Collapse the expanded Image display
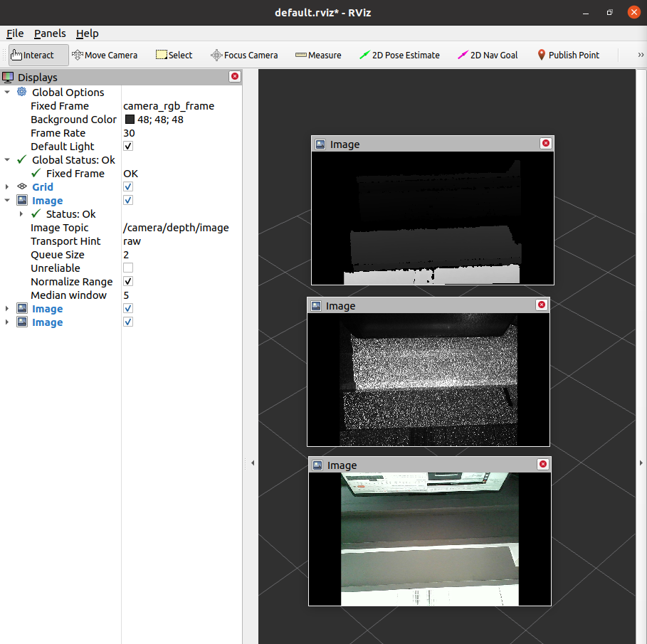The height and width of the screenshot is (644, 647). 7,200
